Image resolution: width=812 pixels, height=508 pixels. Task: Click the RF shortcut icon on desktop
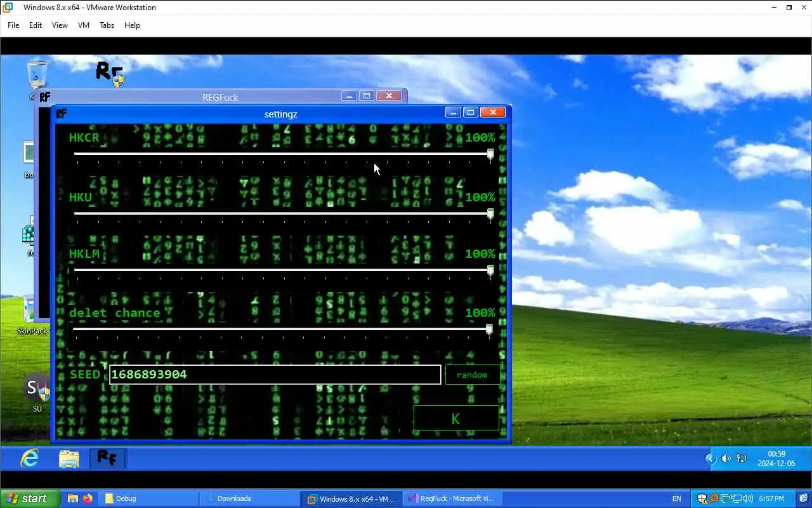click(x=109, y=73)
